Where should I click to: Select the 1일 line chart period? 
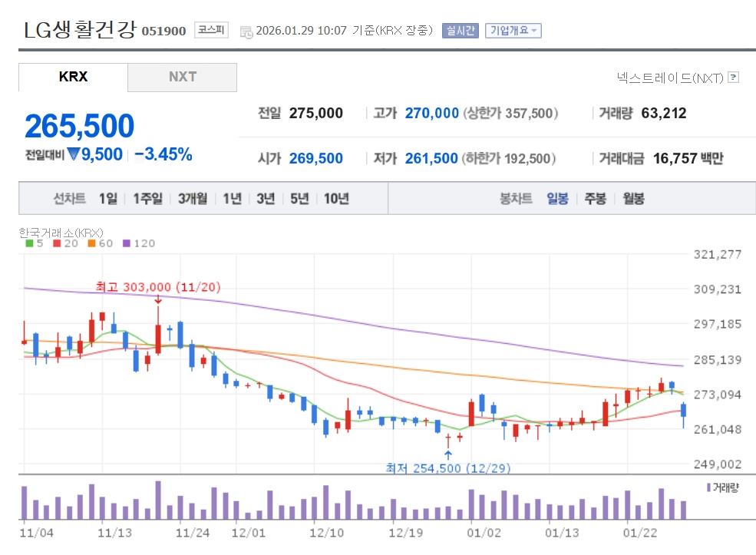tap(108, 198)
